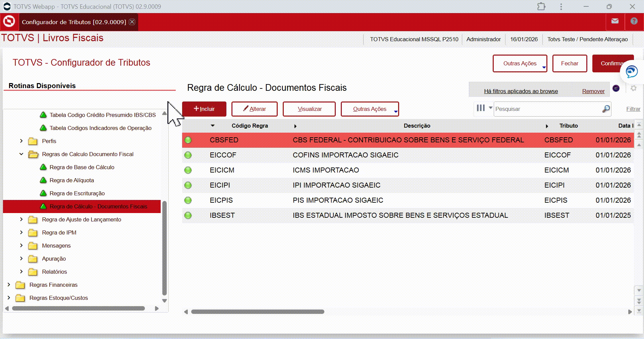Collapse Regras de Calculo Documento Fiscal folder
644x339 pixels.
tap(21, 154)
